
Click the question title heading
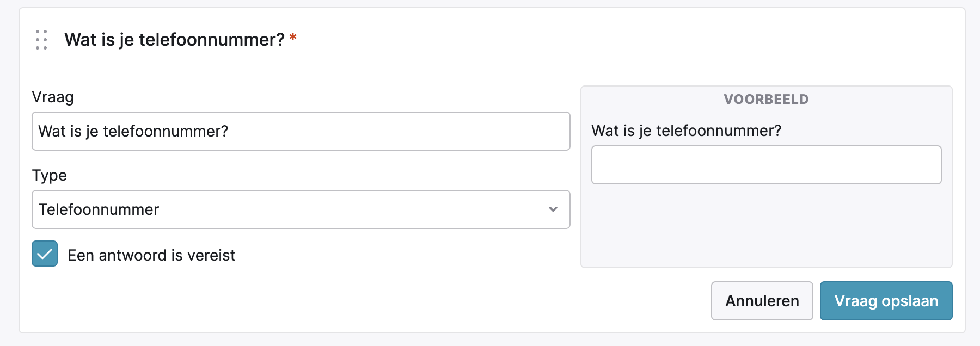[x=174, y=39]
